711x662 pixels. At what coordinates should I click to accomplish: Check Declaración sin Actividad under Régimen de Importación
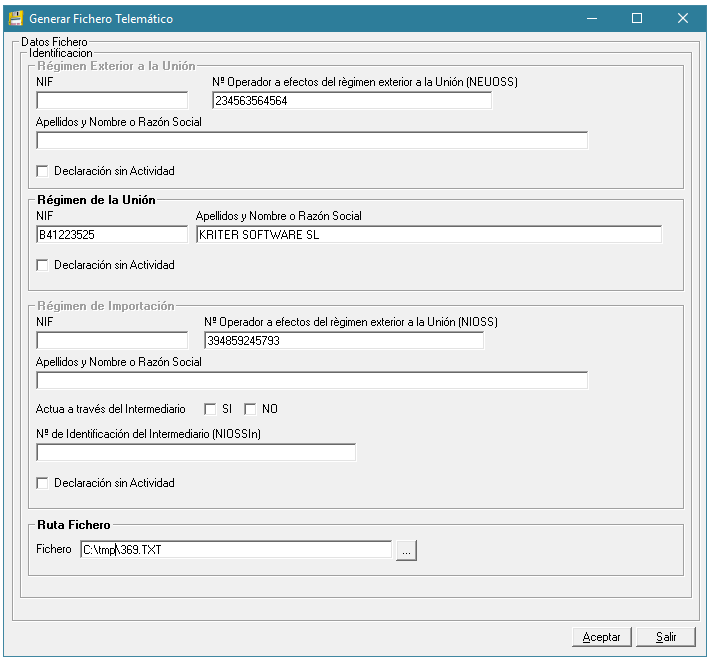[42, 483]
